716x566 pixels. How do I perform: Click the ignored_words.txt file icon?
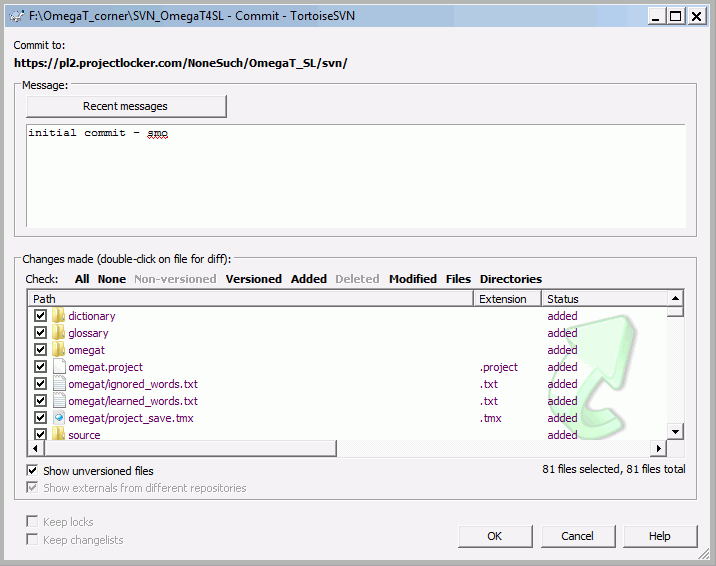59,383
